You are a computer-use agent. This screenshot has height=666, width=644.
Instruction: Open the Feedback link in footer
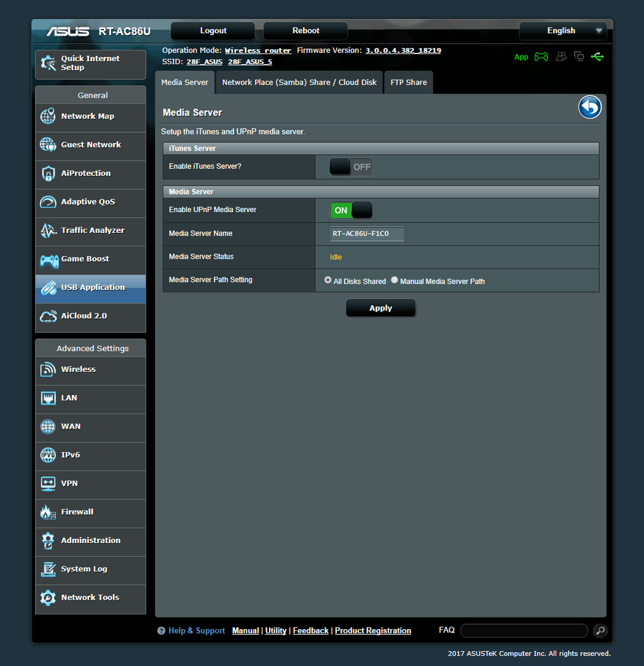pyautogui.click(x=310, y=631)
